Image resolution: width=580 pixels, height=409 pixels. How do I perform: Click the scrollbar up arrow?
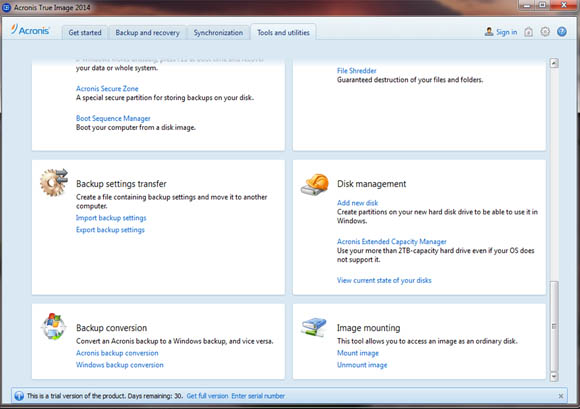click(554, 63)
